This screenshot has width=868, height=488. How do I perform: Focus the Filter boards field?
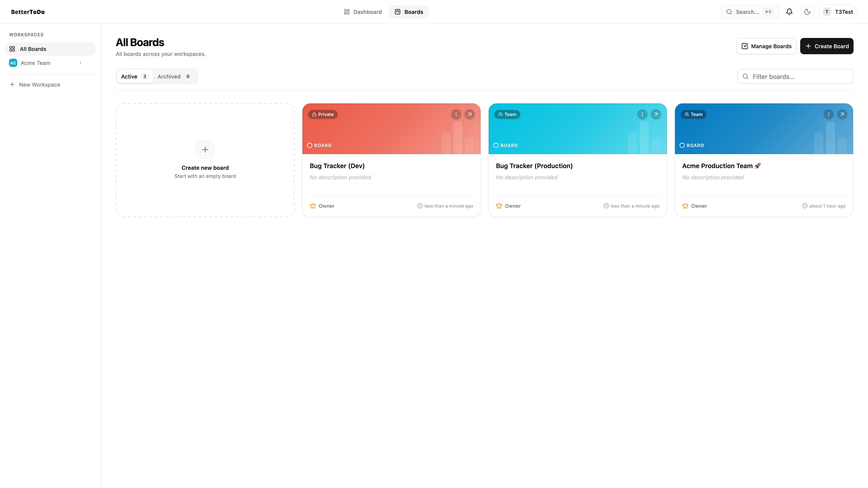click(796, 77)
